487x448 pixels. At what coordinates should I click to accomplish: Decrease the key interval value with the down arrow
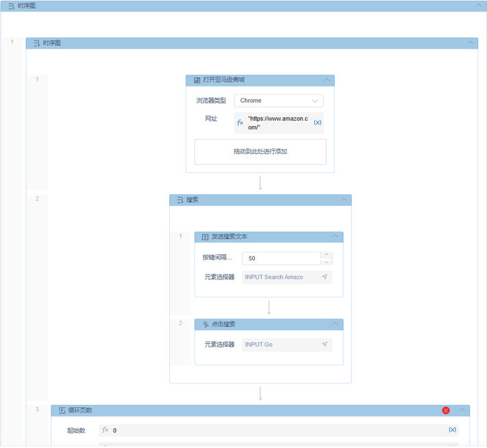[x=327, y=262]
